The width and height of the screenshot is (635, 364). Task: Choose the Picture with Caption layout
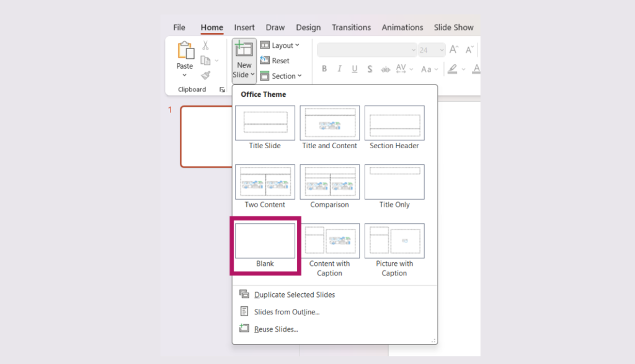[x=394, y=251]
